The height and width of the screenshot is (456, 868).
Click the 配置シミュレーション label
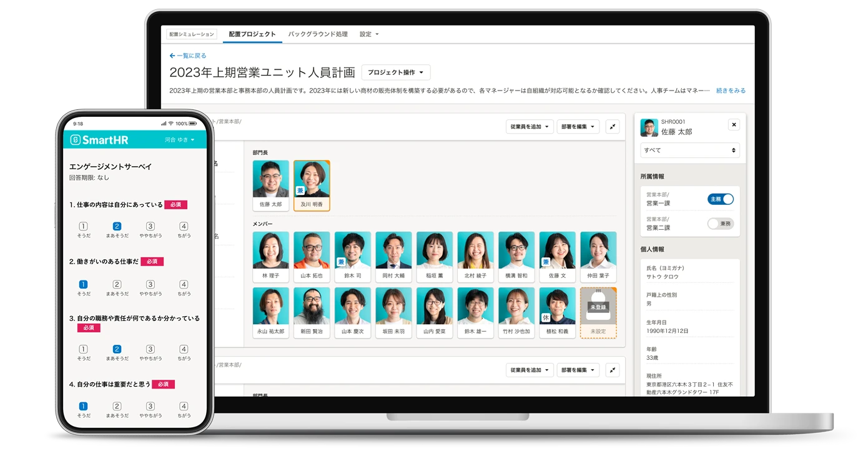coord(191,34)
